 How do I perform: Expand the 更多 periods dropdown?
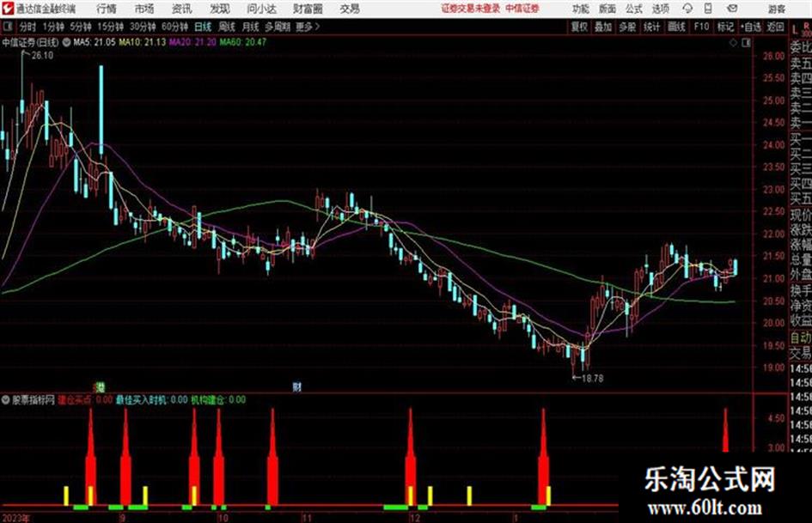tap(308, 27)
